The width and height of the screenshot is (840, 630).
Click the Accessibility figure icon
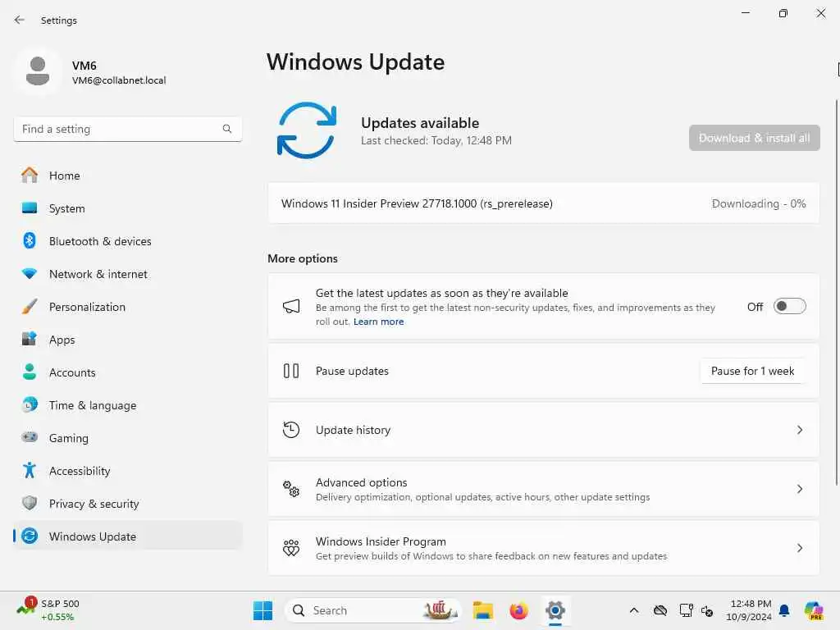click(x=30, y=470)
